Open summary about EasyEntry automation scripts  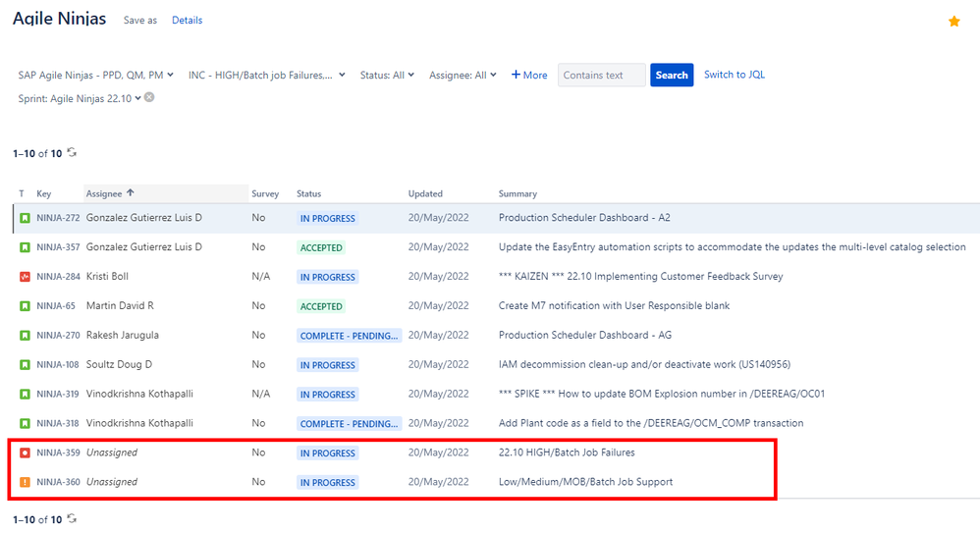(x=732, y=247)
